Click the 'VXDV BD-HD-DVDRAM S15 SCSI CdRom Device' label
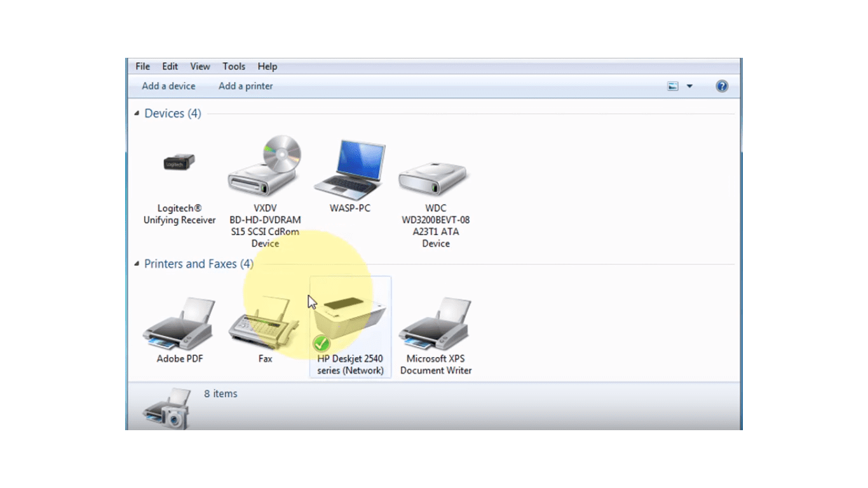 tap(265, 226)
